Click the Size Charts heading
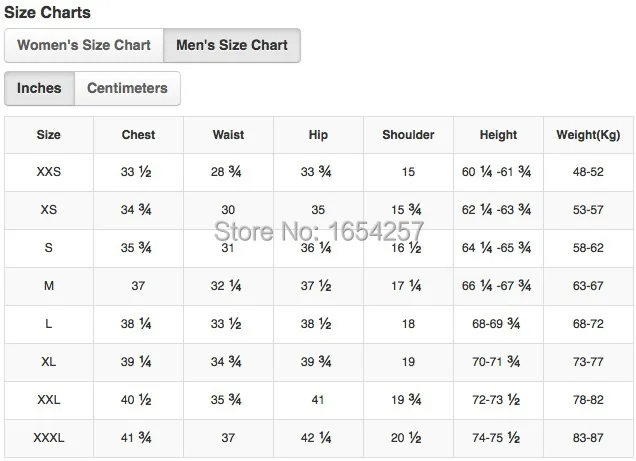The image size is (636, 461). click(47, 12)
